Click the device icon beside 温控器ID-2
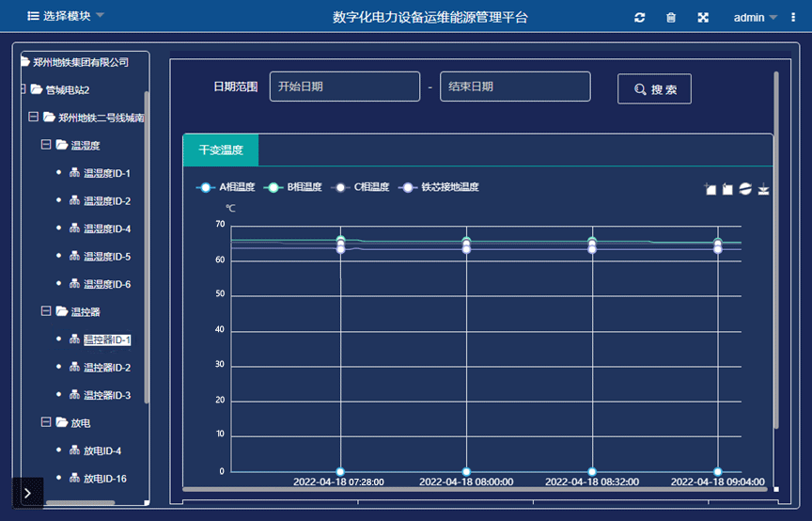Viewport: 812px width, 521px height. [74, 367]
